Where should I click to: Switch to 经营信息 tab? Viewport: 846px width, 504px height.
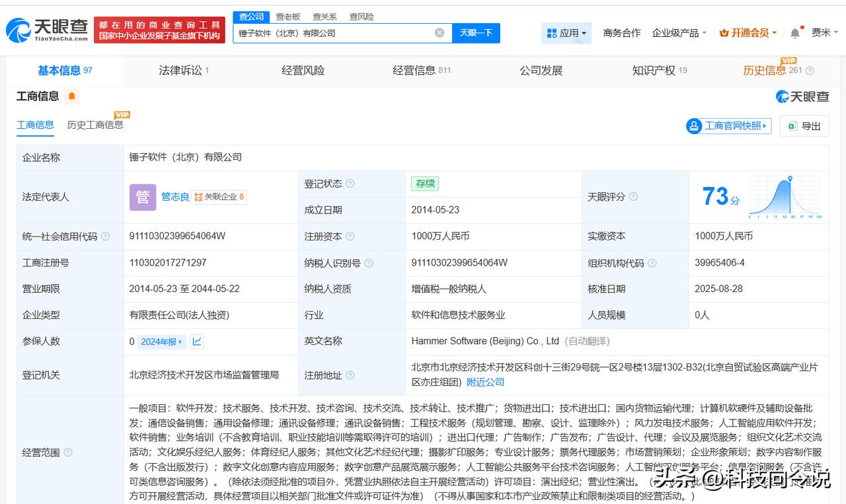422,71
